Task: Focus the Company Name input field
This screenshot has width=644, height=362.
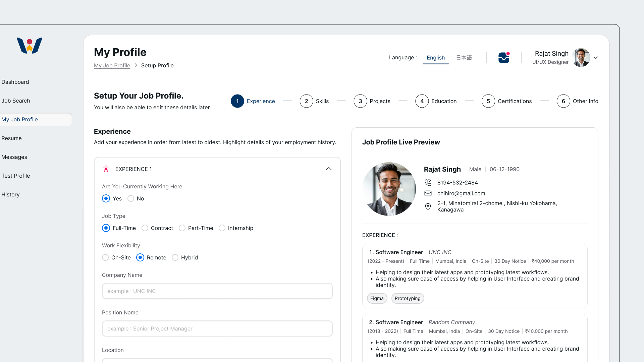Action: click(x=217, y=291)
